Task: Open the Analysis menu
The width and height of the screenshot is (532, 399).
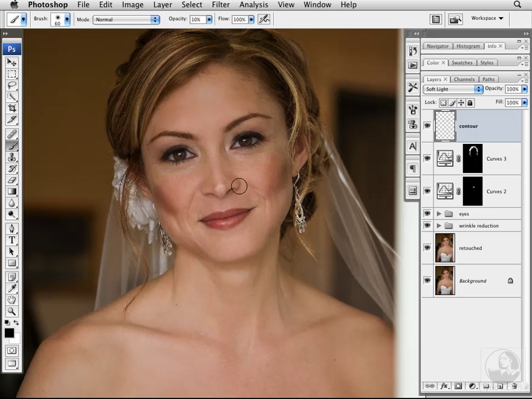Action: click(x=253, y=5)
